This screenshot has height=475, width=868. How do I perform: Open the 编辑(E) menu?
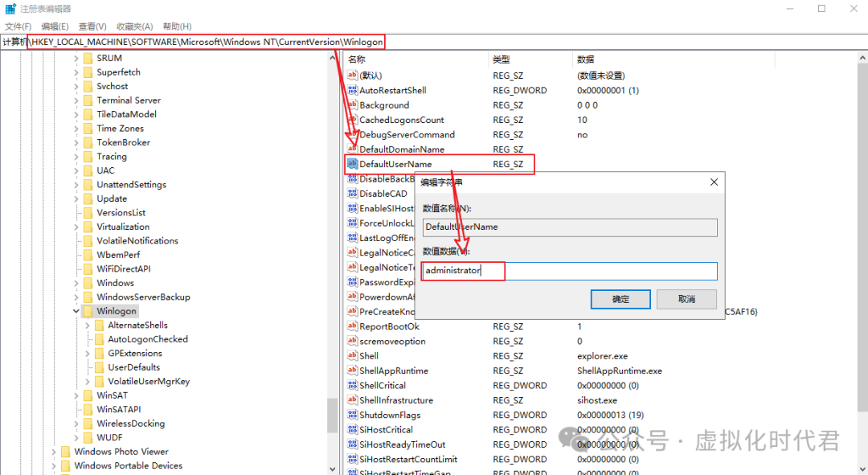(55, 26)
